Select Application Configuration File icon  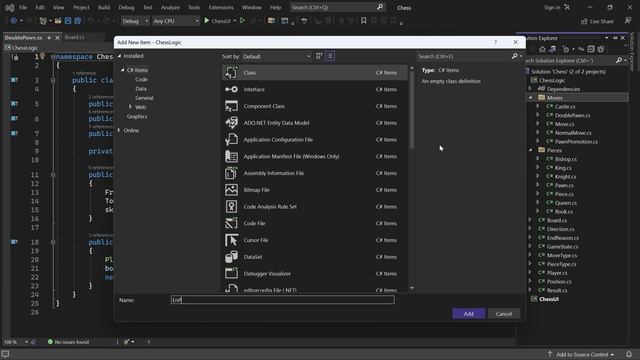(x=231, y=140)
